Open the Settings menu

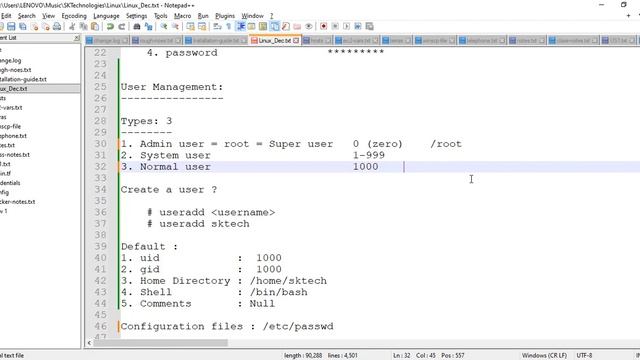(136, 16)
